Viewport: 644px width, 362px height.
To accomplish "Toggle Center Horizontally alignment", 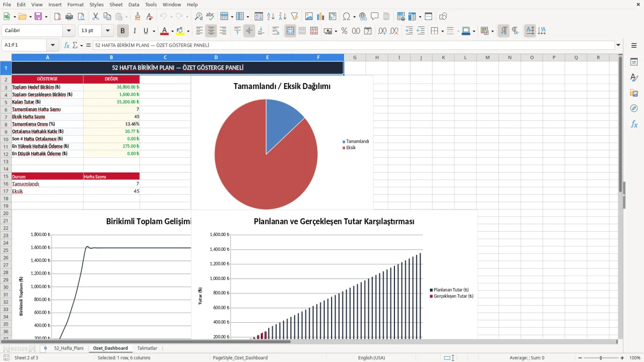I will [x=211, y=31].
